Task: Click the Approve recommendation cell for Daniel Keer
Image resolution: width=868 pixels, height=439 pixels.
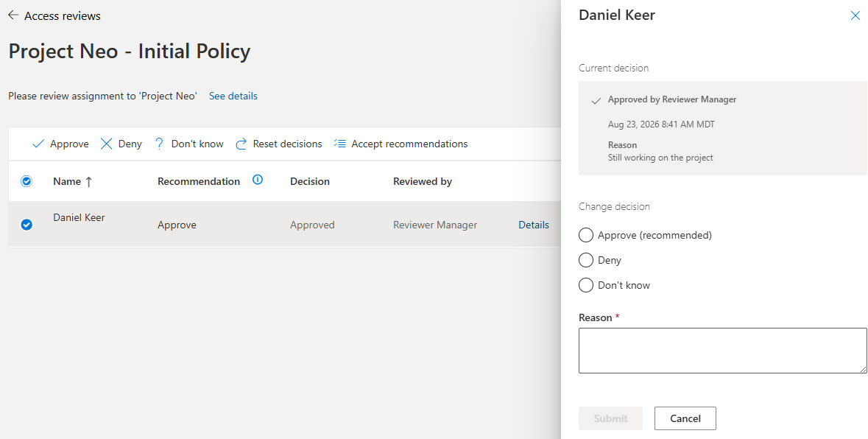Action: (x=177, y=225)
